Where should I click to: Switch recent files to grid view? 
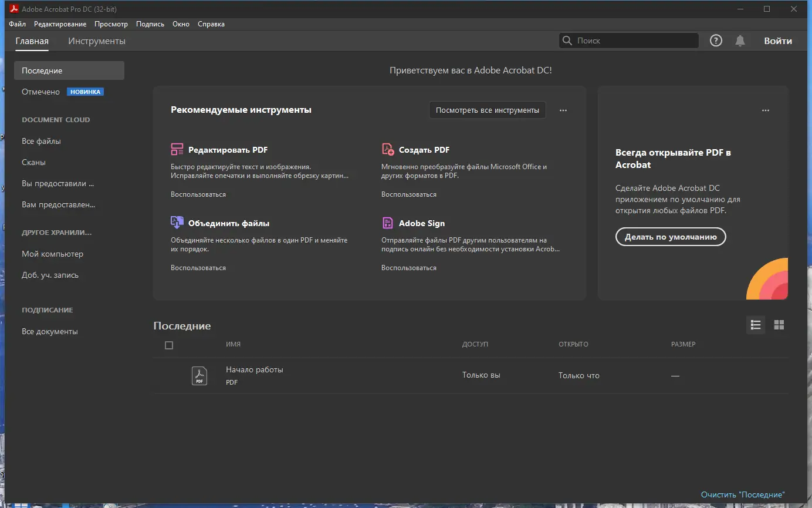779,325
